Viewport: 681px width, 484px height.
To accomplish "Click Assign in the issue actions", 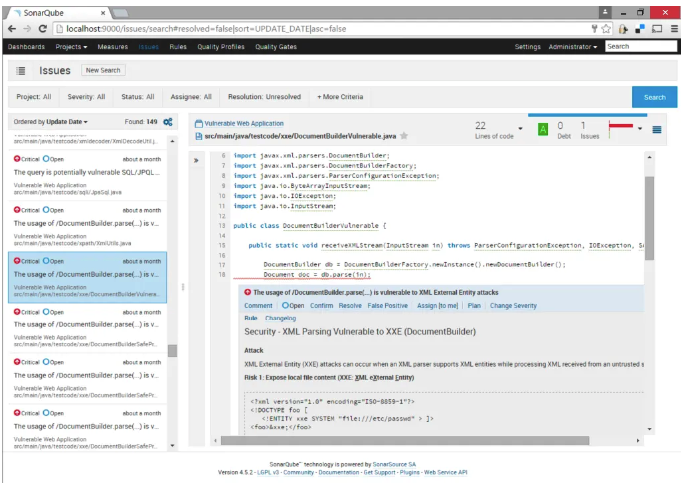I will 427,306.
